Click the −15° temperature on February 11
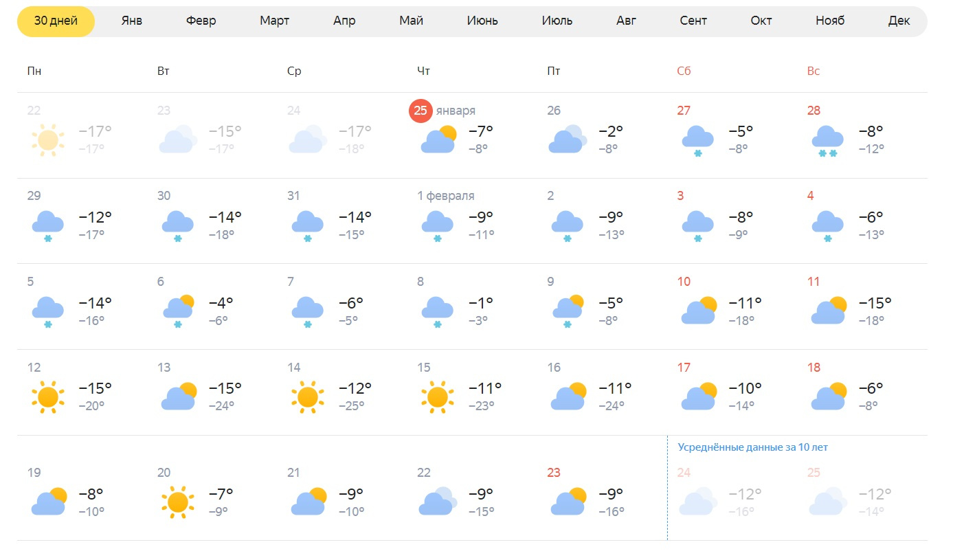Screen dimensions: 953x560 pos(875,302)
